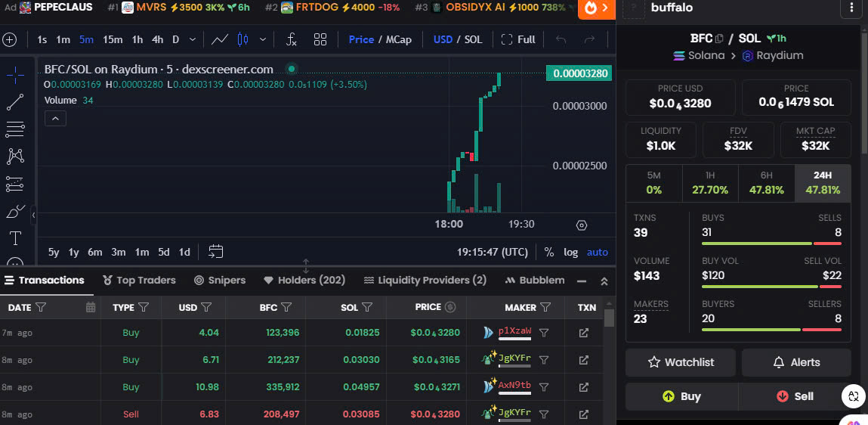The height and width of the screenshot is (425, 868).
Task: Click the red Sell button
Action: pos(795,397)
